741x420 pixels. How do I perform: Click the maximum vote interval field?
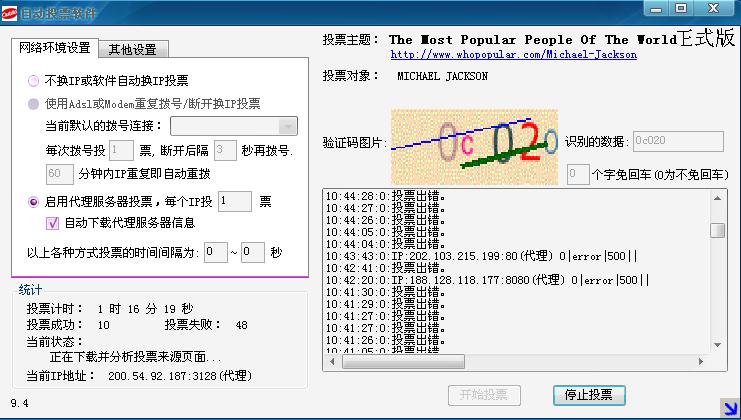(252, 252)
